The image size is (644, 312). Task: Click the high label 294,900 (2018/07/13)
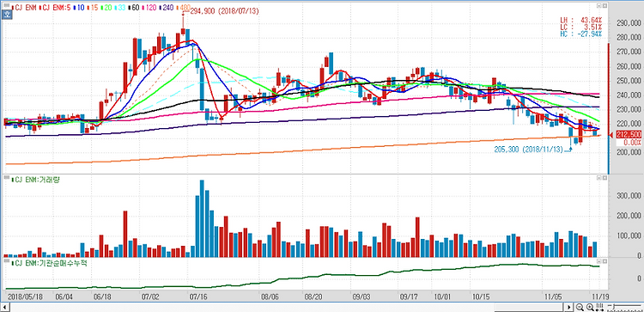[x=225, y=11]
